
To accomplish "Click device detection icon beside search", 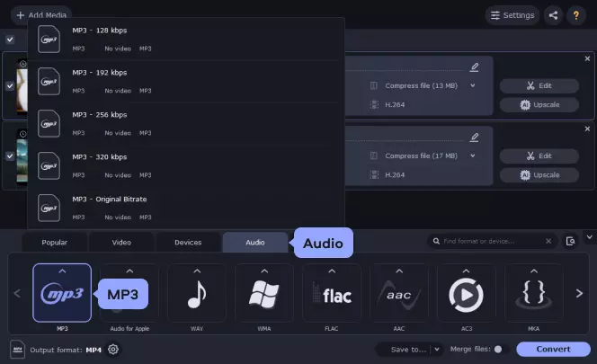I will click(x=570, y=241).
